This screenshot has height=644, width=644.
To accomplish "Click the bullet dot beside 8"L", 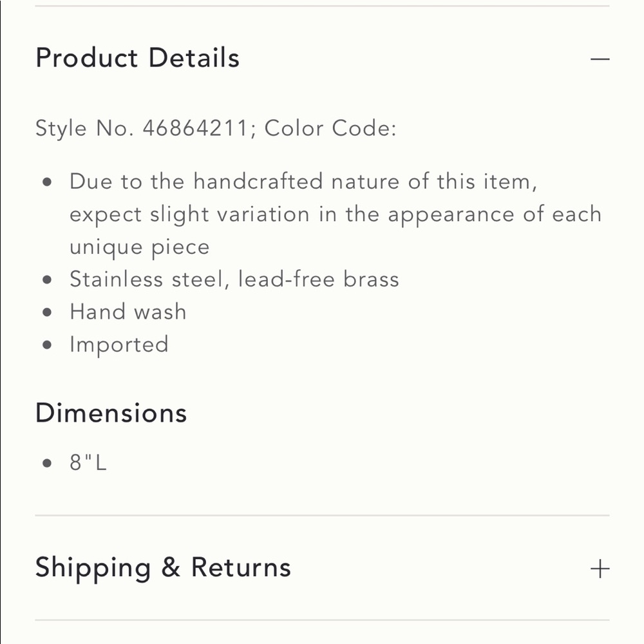I will [47, 463].
